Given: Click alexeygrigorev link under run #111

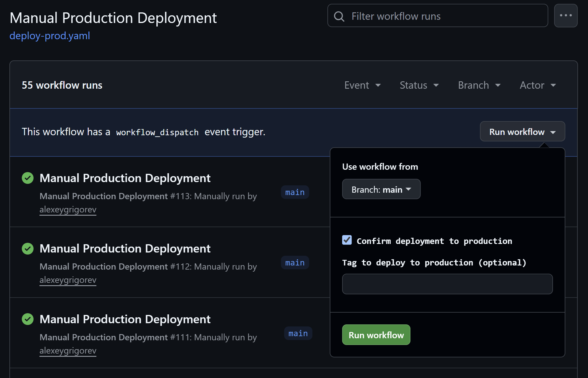Looking at the screenshot, I should 68,351.
